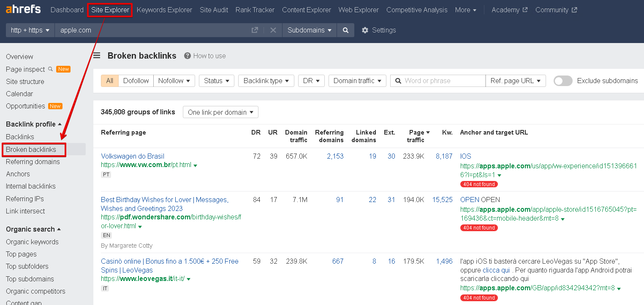This screenshot has width=644, height=305.
Task: Clear the apple.com search field
Action: tap(273, 30)
